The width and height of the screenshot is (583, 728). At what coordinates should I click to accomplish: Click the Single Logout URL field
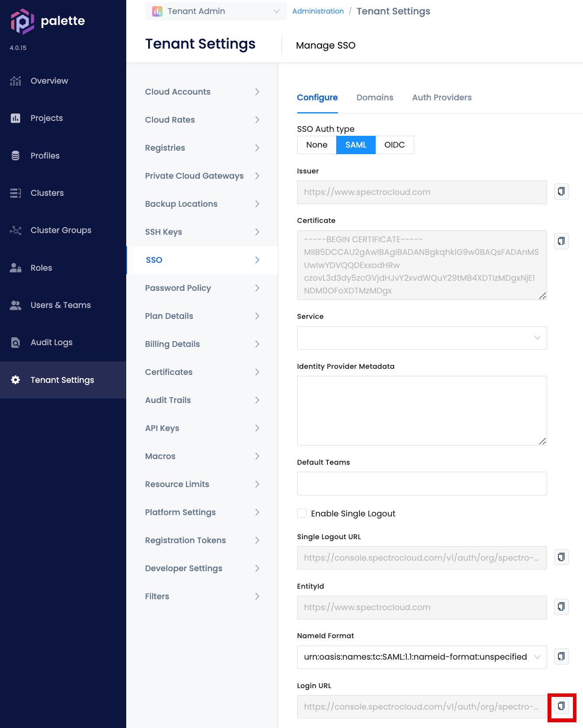tap(422, 558)
